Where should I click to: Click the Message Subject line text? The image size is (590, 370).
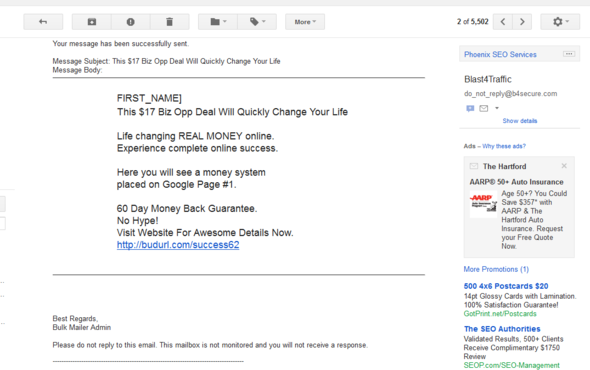pos(166,61)
